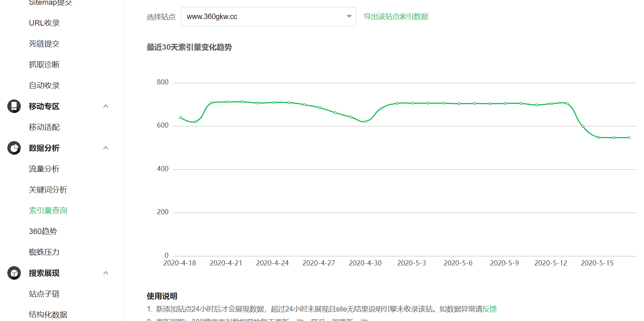Click the mobile zone phone icon

(14, 106)
